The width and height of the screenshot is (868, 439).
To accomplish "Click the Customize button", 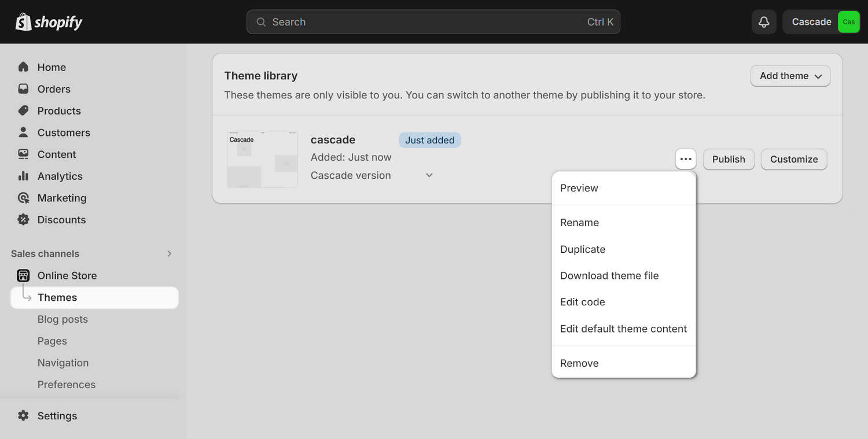I will (794, 159).
